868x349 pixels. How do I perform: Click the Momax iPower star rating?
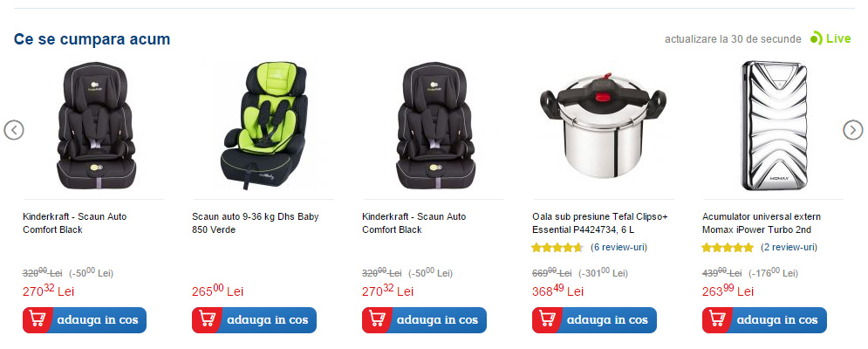[728, 248]
